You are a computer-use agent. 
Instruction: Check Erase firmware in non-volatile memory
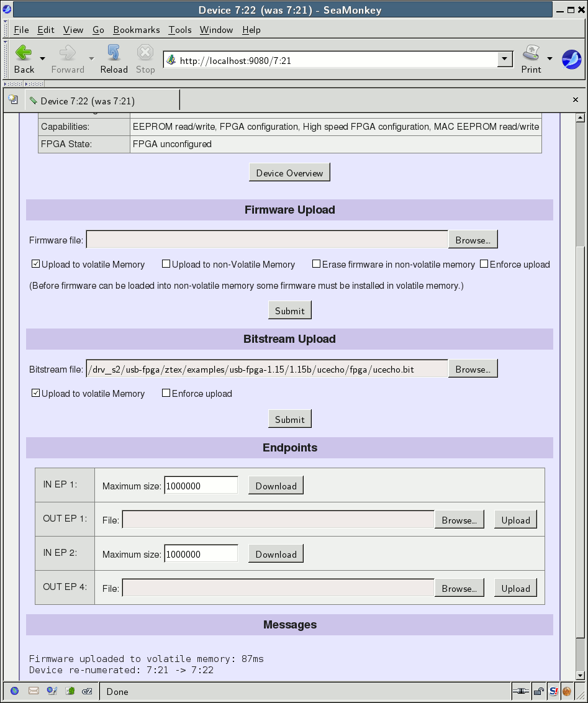tap(316, 264)
